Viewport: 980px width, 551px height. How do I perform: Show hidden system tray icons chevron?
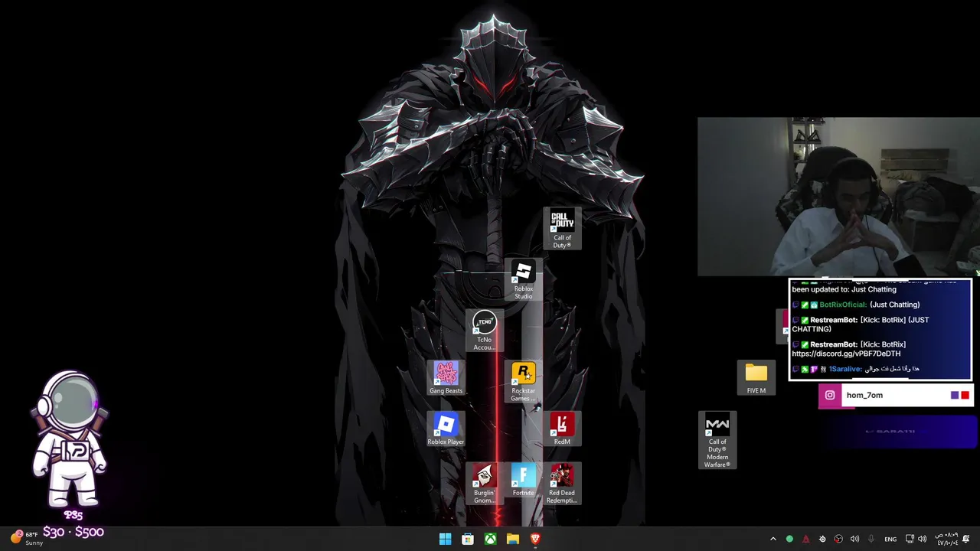773,539
